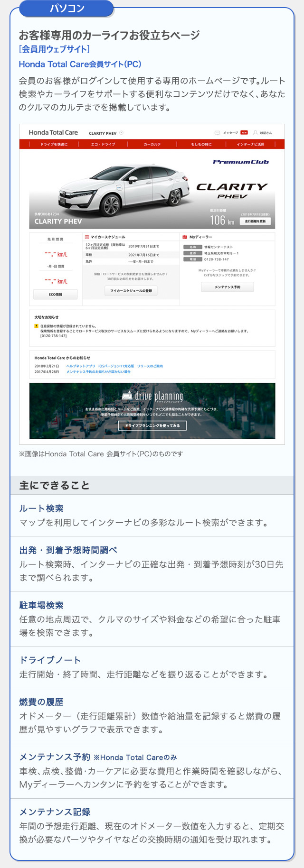Open the インターナビ活用 navigation item
This screenshot has width=304, height=868.
click(x=250, y=144)
